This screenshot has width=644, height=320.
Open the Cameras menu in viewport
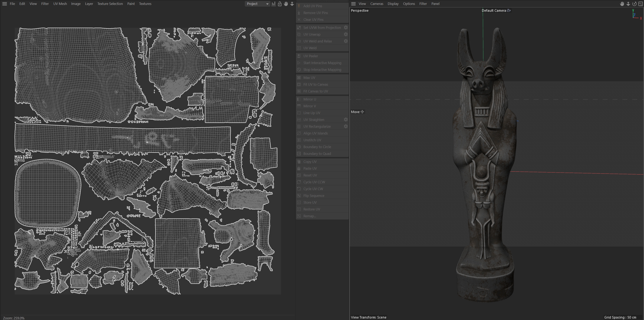coord(376,4)
